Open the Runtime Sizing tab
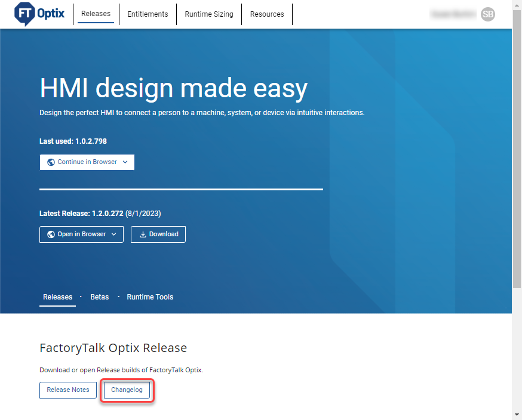Image resolution: width=522 pixels, height=420 pixels. click(208, 14)
